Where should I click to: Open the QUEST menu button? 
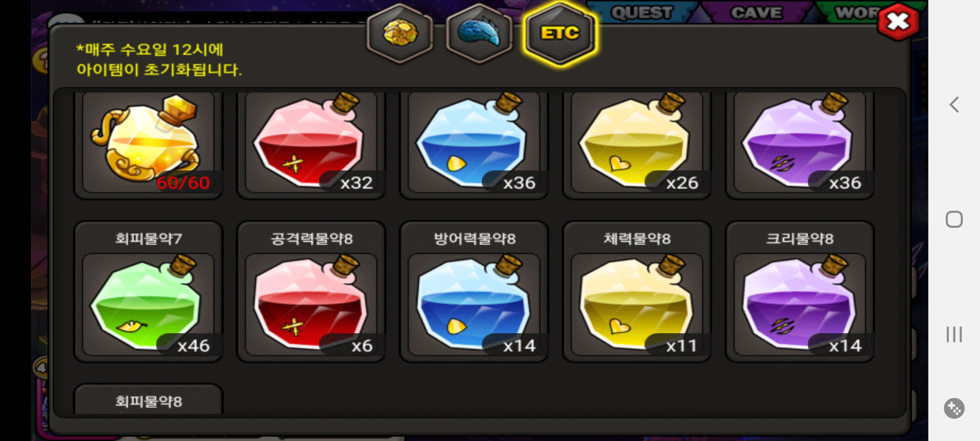point(642,12)
